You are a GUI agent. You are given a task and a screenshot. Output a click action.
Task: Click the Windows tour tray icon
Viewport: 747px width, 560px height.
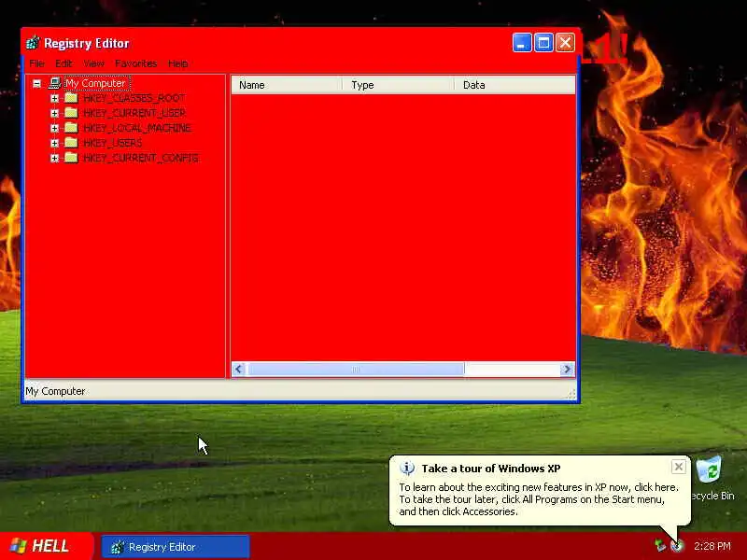676,546
